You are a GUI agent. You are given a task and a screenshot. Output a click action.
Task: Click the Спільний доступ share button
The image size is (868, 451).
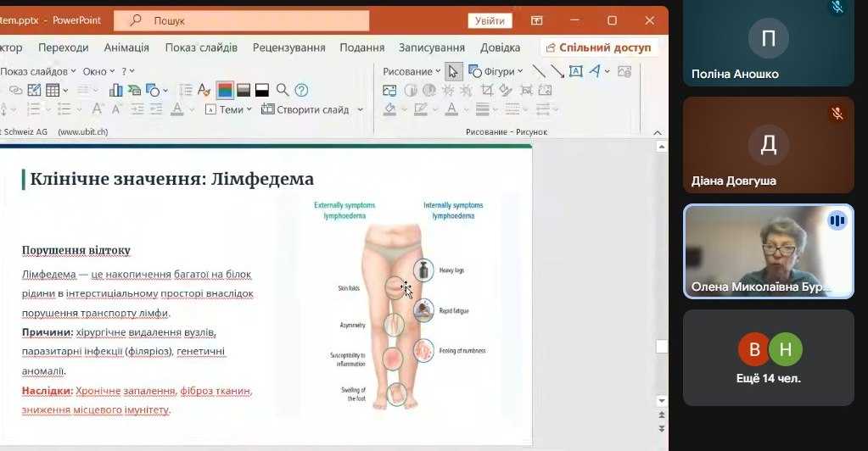click(x=599, y=47)
